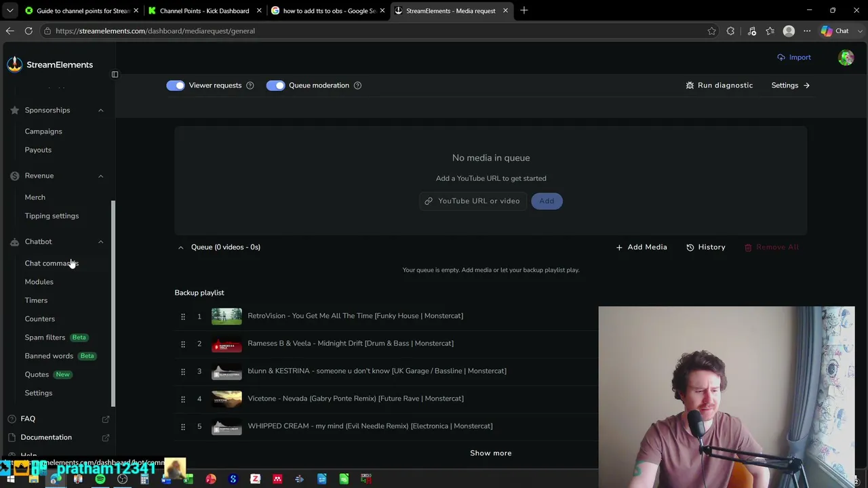The height and width of the screenshot is (488, 868).
Task: Open Merch in the sidebar
Action: click(x=35, y=197)
